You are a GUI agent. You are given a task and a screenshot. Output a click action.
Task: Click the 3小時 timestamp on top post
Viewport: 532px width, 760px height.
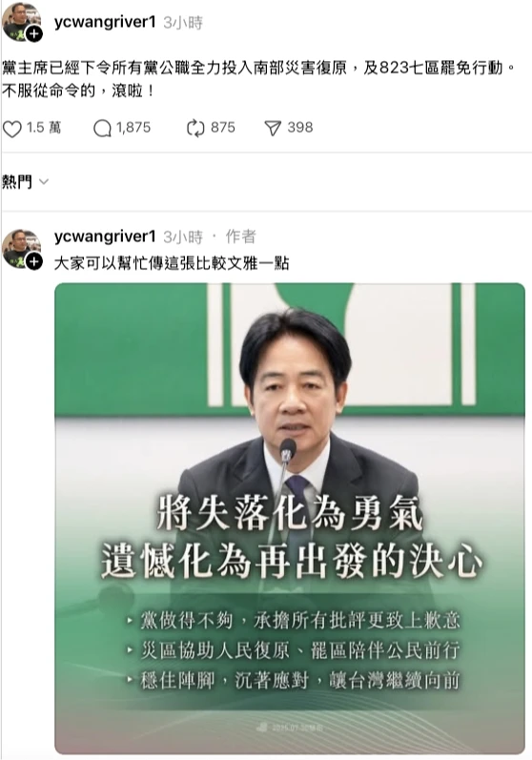coord(183,23)
